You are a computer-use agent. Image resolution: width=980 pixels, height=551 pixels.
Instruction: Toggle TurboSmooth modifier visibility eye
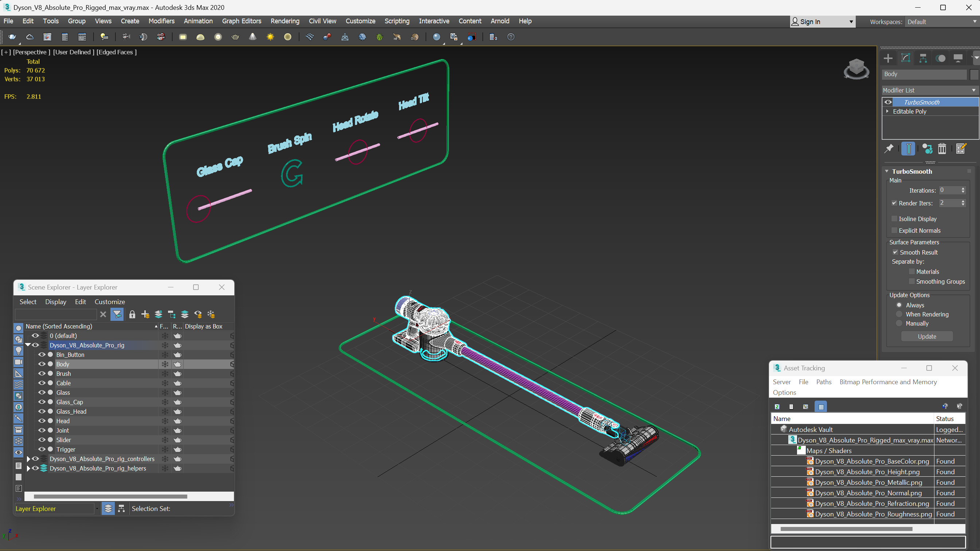pyautogui.click(x=888, y=102)
